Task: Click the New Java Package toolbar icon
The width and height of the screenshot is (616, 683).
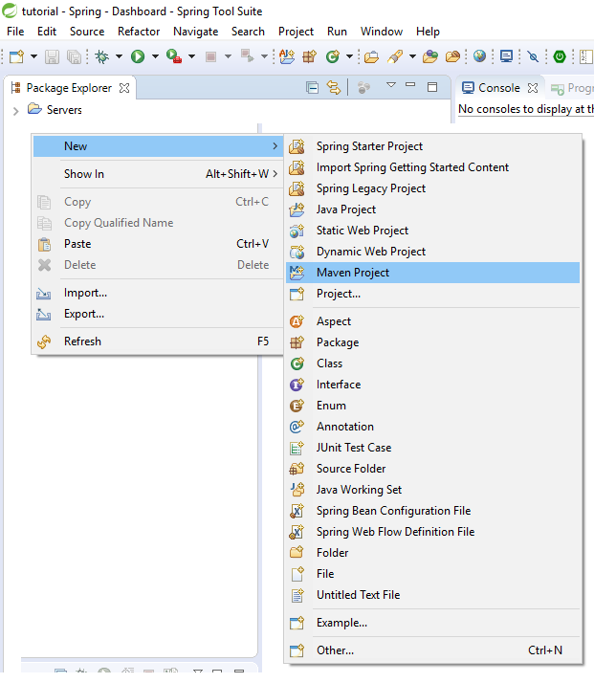Action: coord(309,56)
